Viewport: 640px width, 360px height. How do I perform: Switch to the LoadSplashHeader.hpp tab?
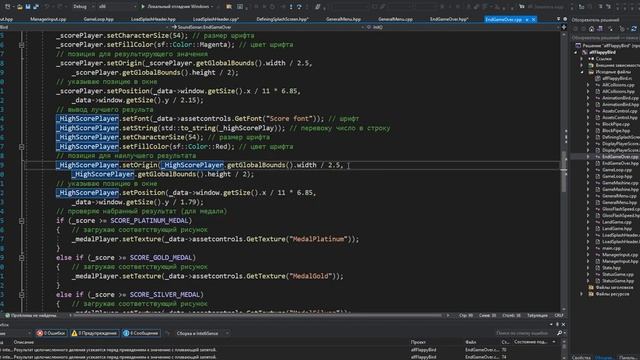point(153,19)
